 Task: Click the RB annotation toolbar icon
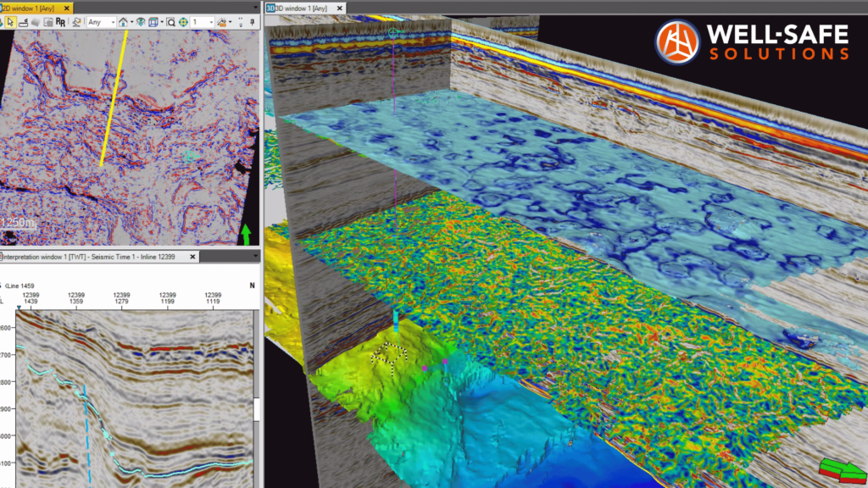click(x=59, y=24)
